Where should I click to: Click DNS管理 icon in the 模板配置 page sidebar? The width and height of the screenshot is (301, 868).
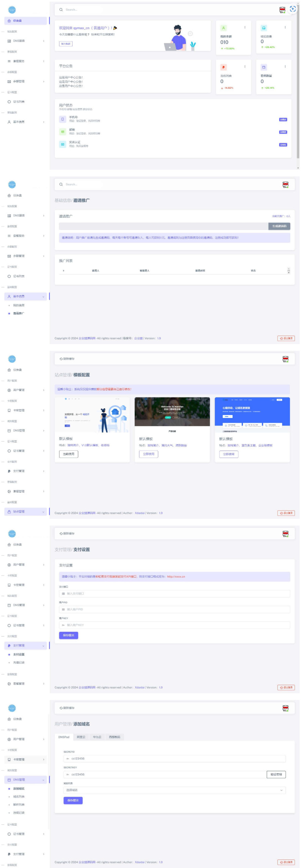tap(9, 430)
